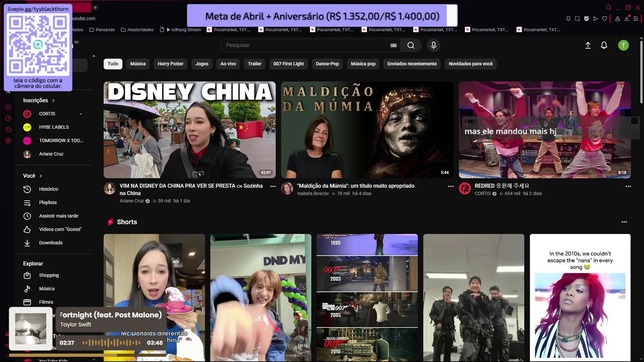Screen dimensions: 644x362
Task: Open the Maldição da Múmia video thumbnail
Action: point(367,130)
